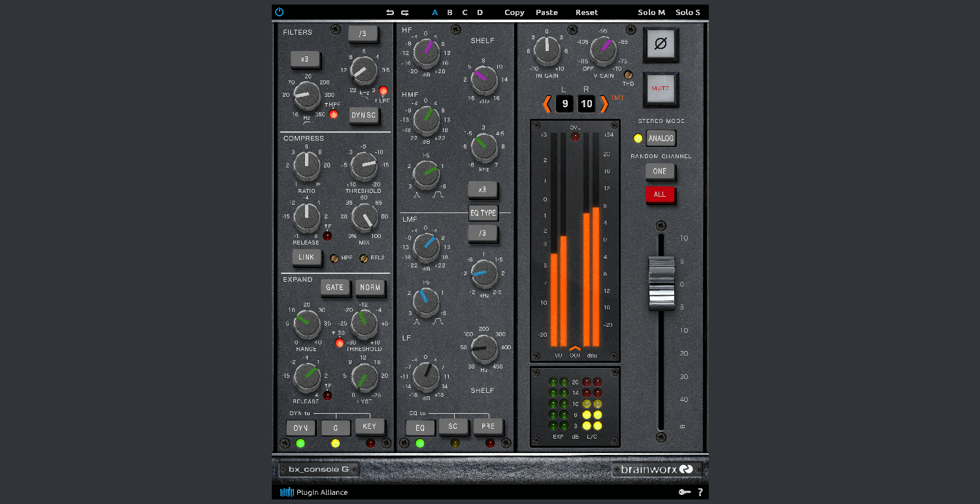Click the compressor MIX knob

click(x=364, y=217)
